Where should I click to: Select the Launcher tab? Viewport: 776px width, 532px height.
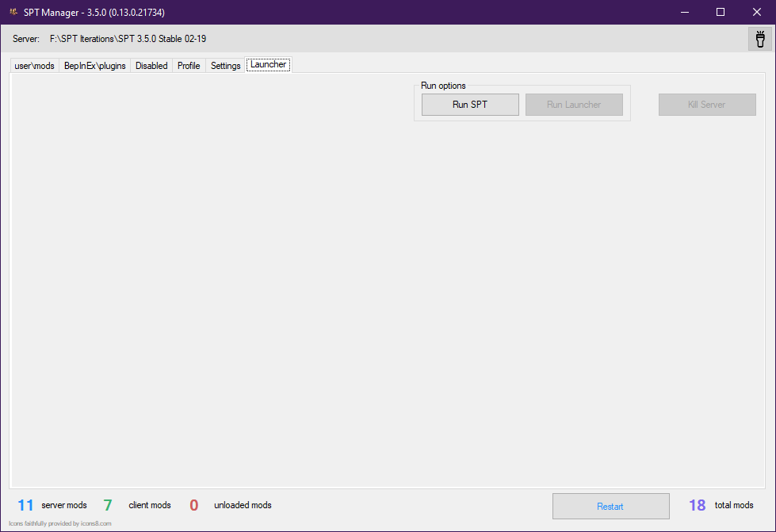268,64
